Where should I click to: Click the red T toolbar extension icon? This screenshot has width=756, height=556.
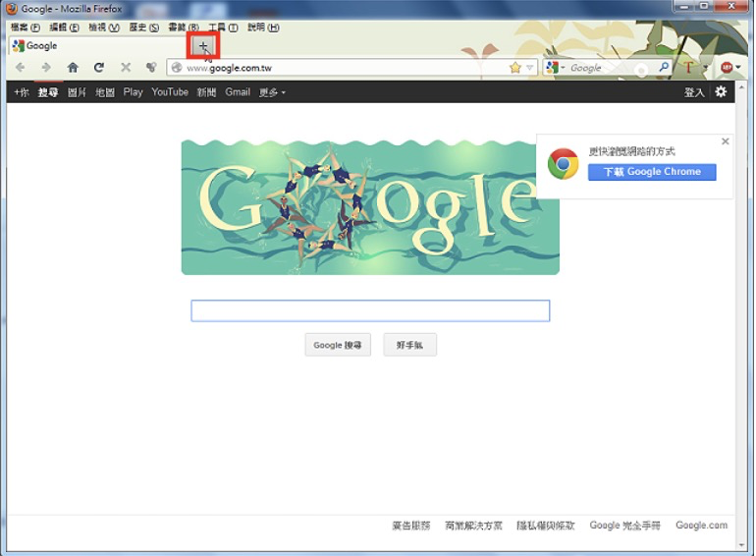[688, 68]
